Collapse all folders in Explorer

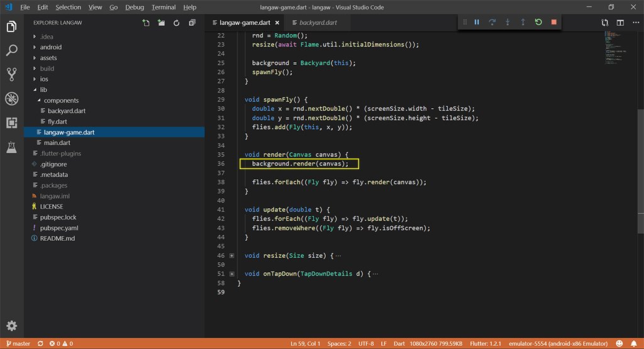(x=192, y=23)
